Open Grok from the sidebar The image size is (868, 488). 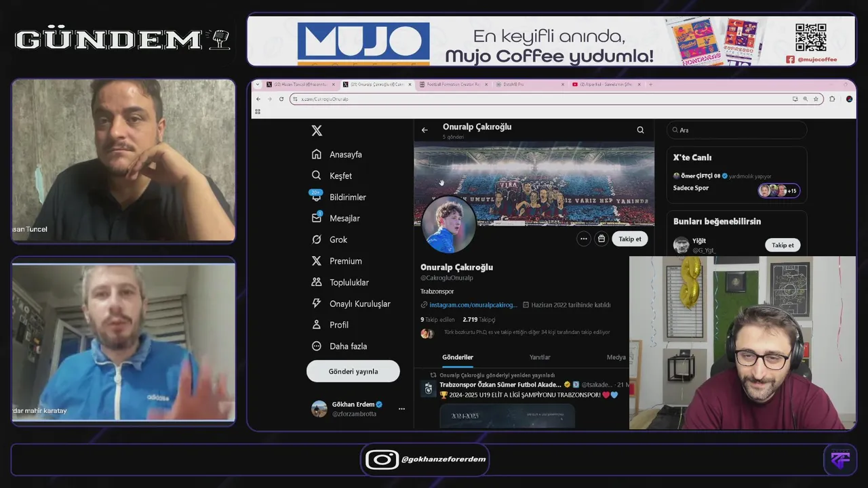coord(330,240)
